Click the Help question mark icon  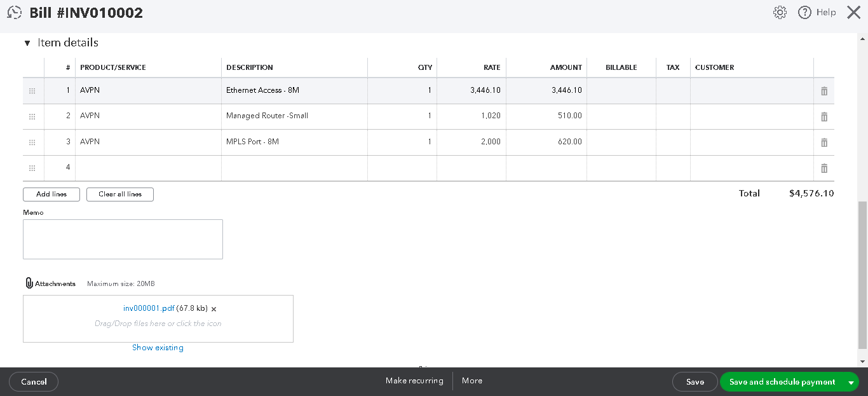(x=804, y=13)
